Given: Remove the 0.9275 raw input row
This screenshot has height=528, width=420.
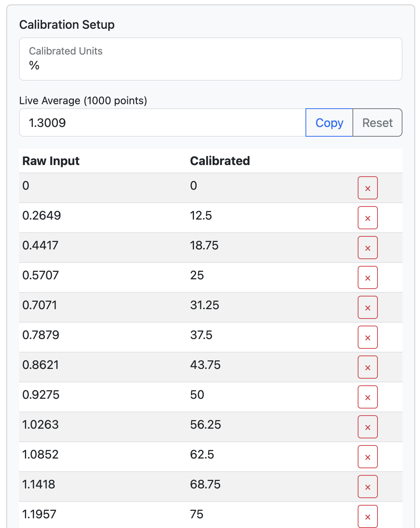Looking at the screenshot, I should [367, 397].
